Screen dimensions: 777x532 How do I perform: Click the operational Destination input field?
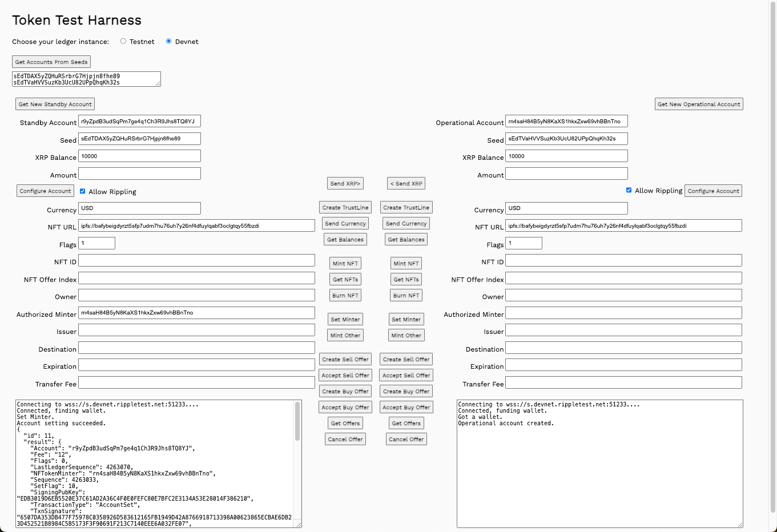[623, 348]
